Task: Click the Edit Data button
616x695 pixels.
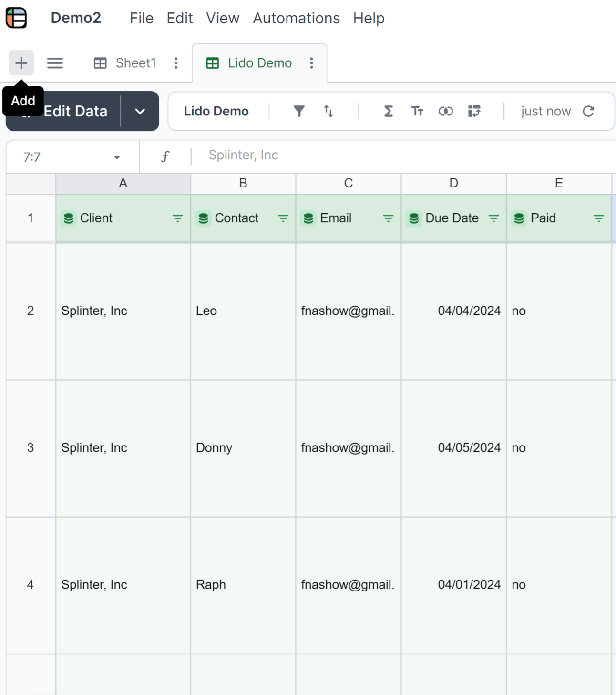Action: (x=75, y=112)
